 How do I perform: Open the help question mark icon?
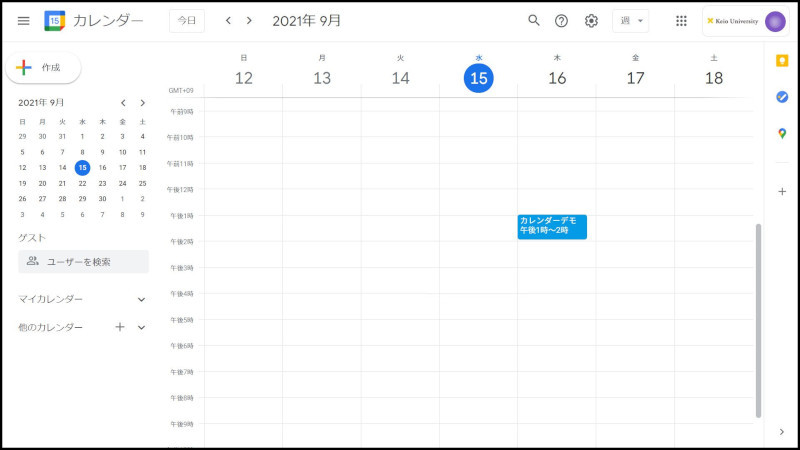(x=562, y=21)
